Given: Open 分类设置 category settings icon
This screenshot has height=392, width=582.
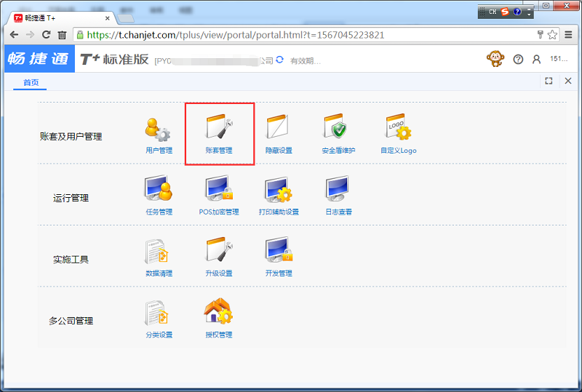Looking at the screenshot, I should pyautogui.click(x=156, y=313).
